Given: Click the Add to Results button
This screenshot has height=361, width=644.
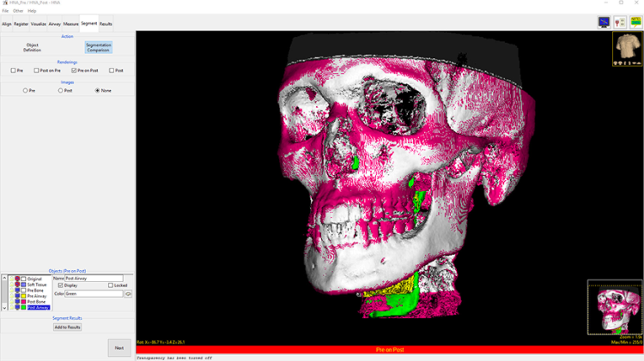Looking at the screenshot, I should [67, 327].
